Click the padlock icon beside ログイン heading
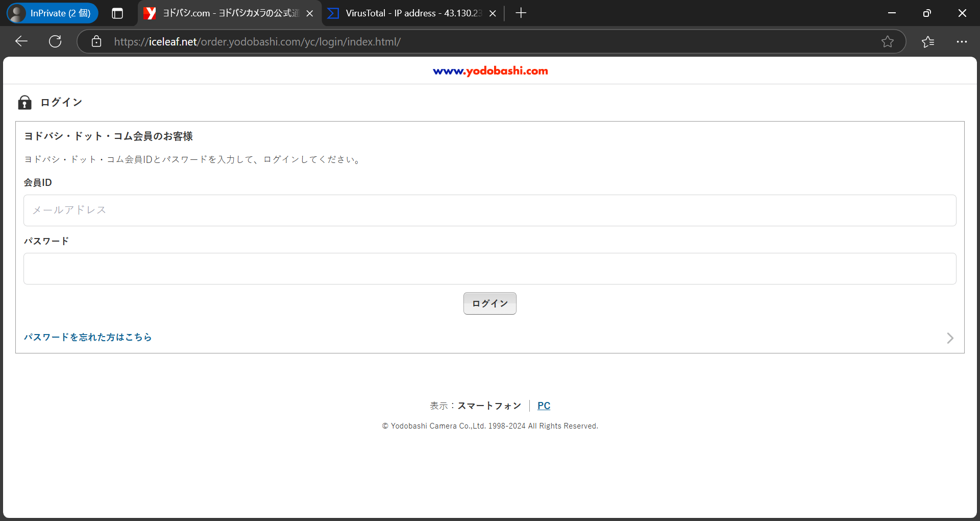Image resolution: width=980 pixels, height=521 pixels. click(24, 102)
